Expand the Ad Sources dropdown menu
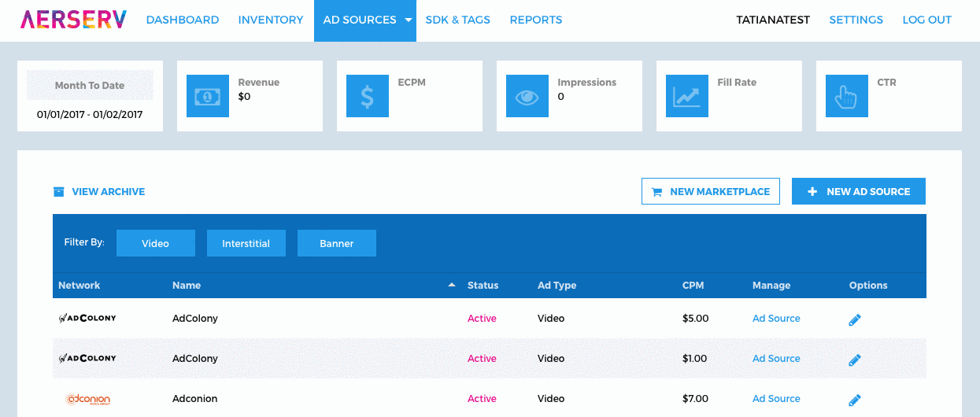This screenshot has height=417, width=980. 409,20
